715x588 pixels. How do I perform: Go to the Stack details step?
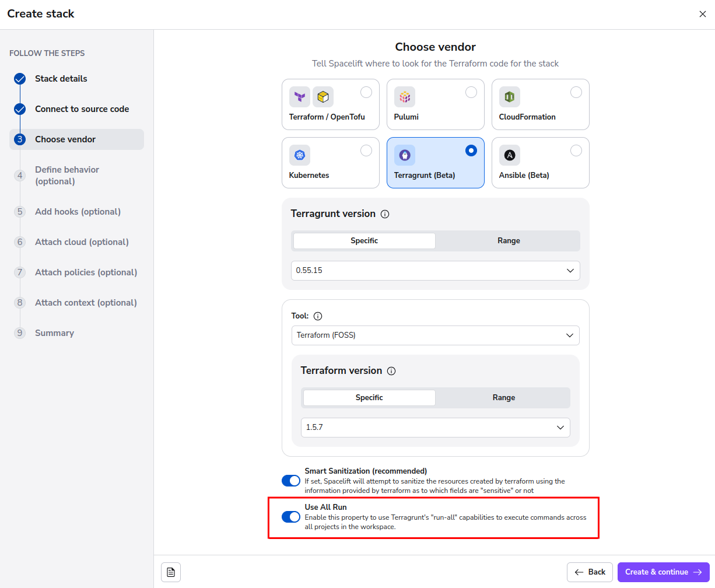point(61,79)
